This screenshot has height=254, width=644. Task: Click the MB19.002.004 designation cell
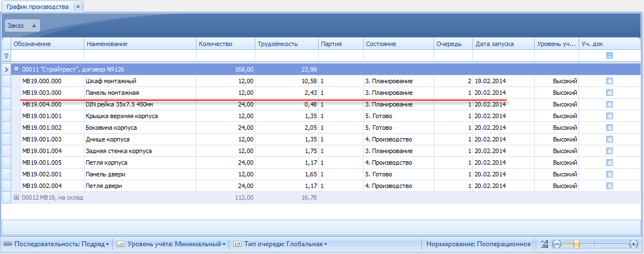pos(52,186)
